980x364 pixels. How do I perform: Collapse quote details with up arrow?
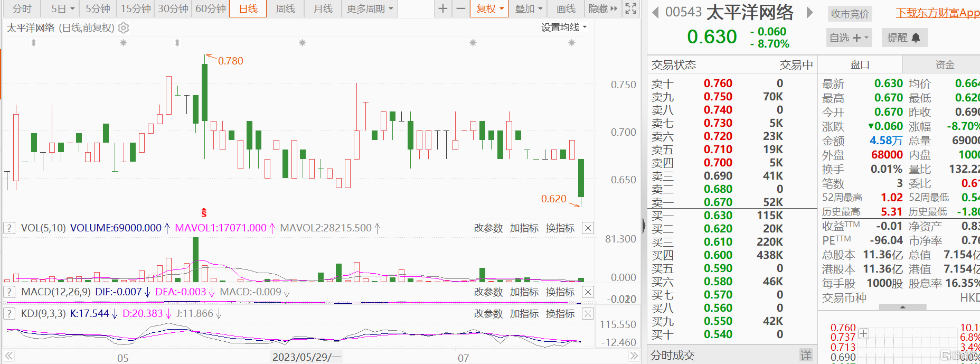902,307
